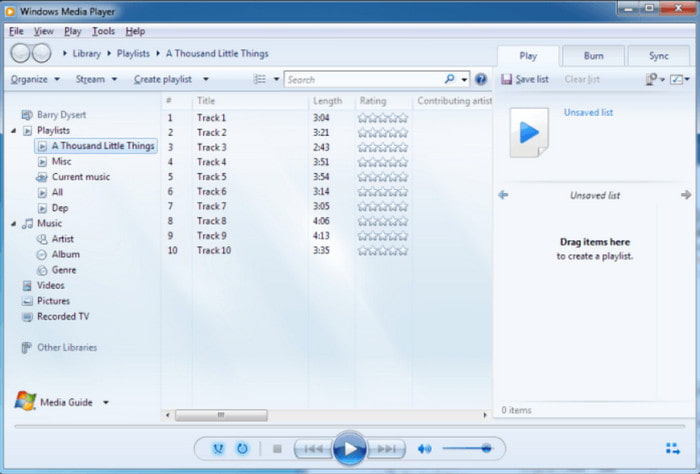Open the Play menu
This screenshot has height=474, width=700.
[x=72, y=31]
